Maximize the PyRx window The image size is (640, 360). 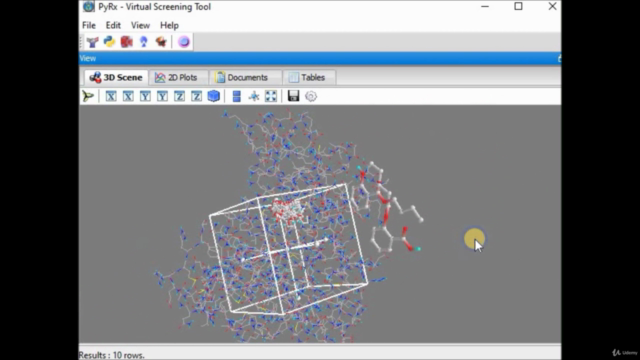coord(518,6)
